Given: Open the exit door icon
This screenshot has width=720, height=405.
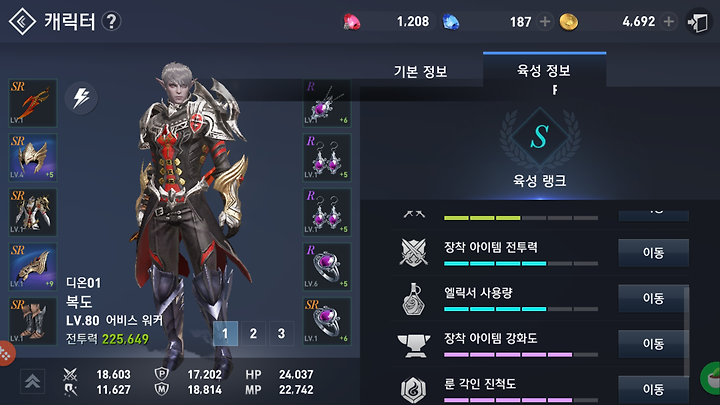Looking at the screenshot, I should (698, 22).
